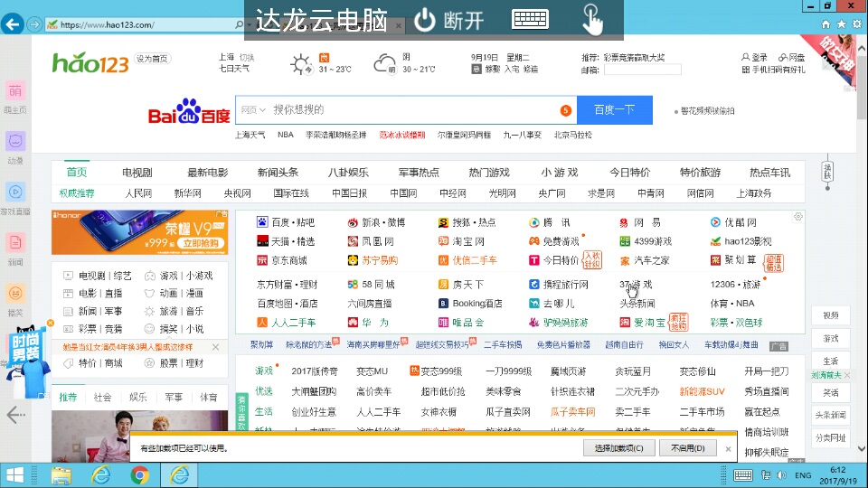Click the site navigation settings gear icon
Viewport: 868px width, 488px height.
click(797, 217)
